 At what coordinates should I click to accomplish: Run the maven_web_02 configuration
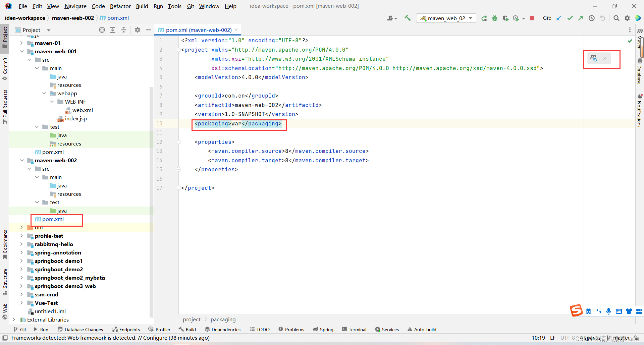[x=484, y=18]
